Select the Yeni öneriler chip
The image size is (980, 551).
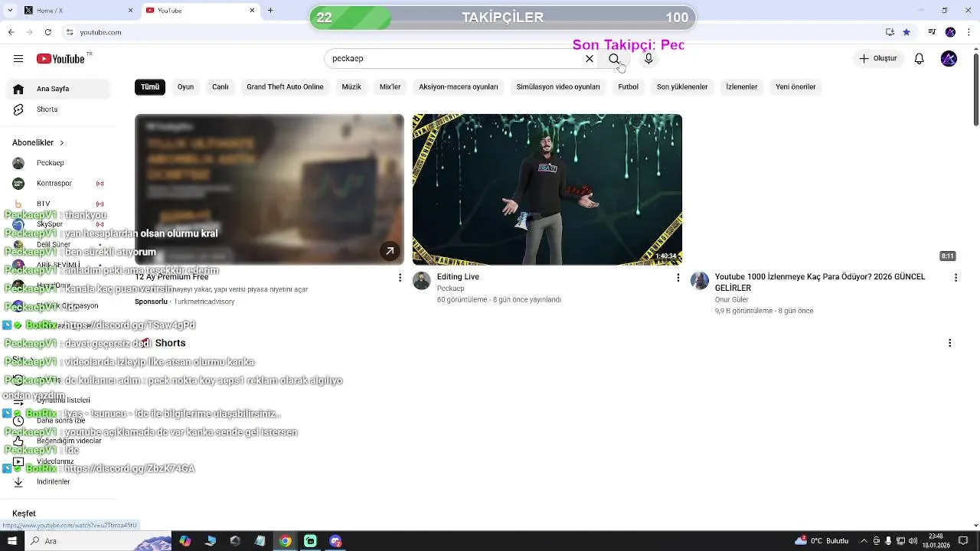click(795, 87)
